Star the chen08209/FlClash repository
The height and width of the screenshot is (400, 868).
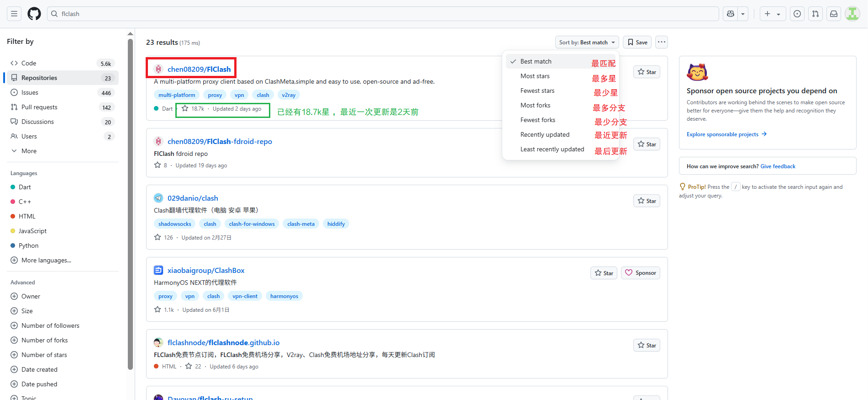click(647, 72)
